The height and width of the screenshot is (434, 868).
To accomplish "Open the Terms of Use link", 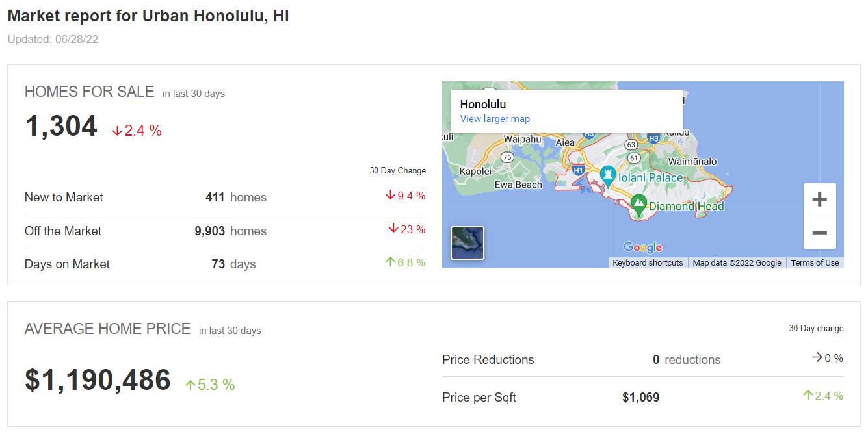I will point(815,262).
